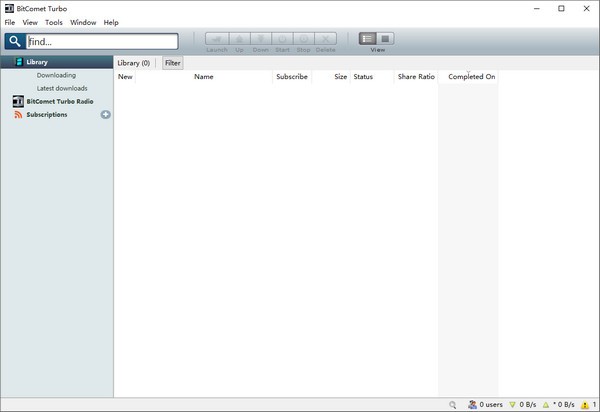Add a subscription with the plus icon
This screenshot has height=412, width=600.
(x=106, y=115)
